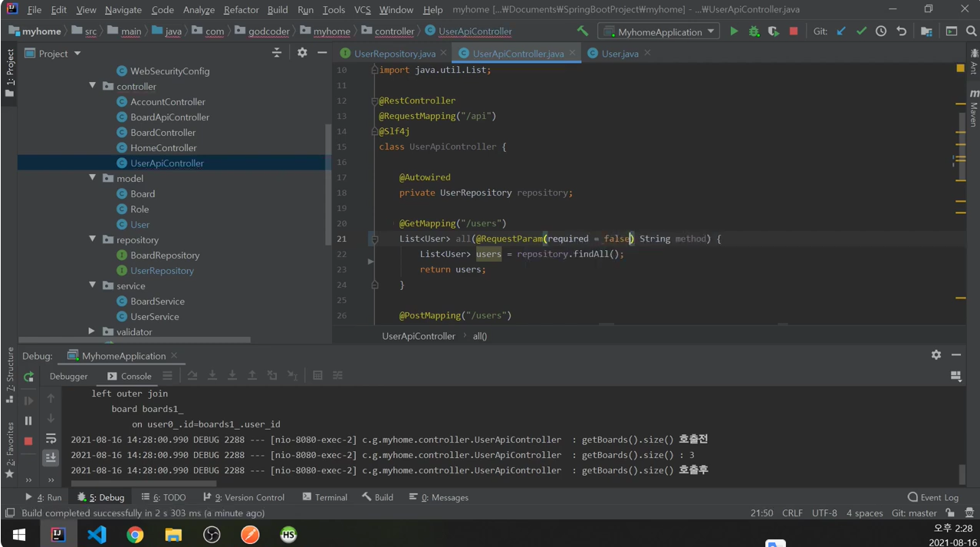
Task: Open Project panel settings gear
Action: (x=302, y=53)
